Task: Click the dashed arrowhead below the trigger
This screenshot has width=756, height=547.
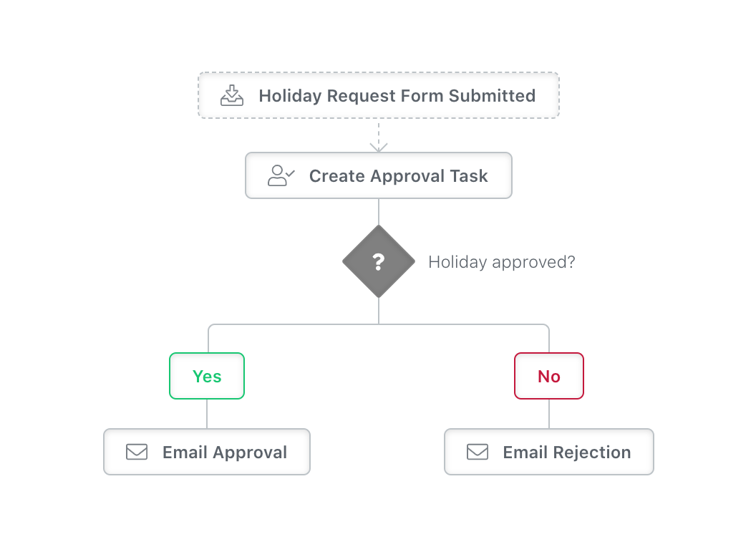Action: (x=379, y=147)
